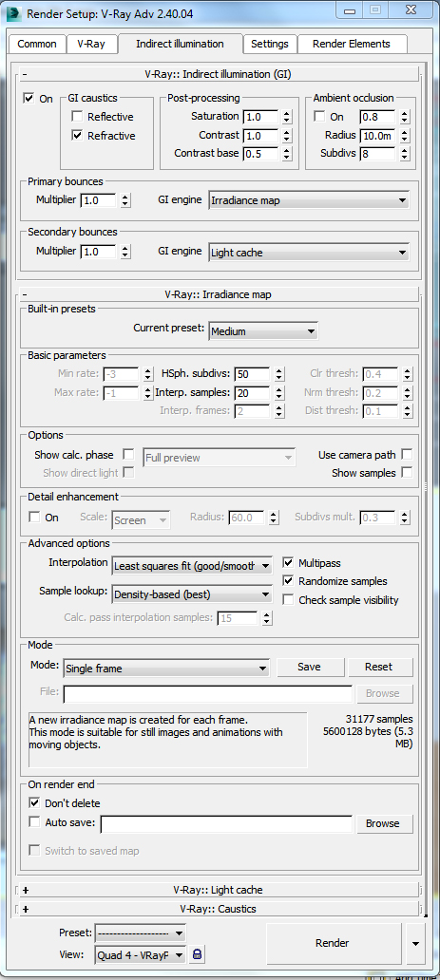
Task: Collapse the Indirect illumination (GI) rollout
Action: (x=220, y=74)
